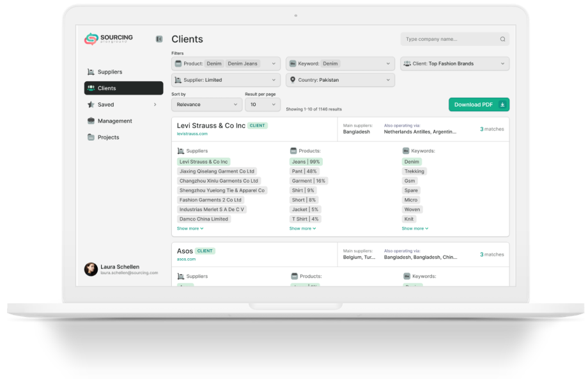
Task: Open the Supplier Limited filter dropdown
Action: click(226, 80)
